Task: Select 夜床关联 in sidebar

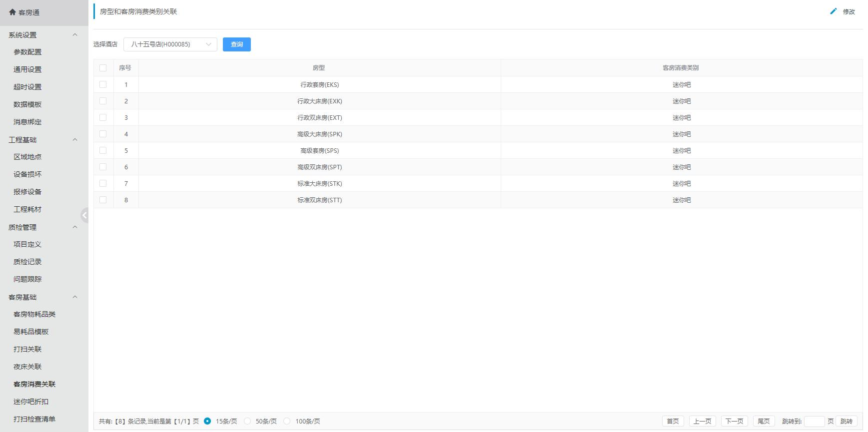Action: click(x=27, y=367)
